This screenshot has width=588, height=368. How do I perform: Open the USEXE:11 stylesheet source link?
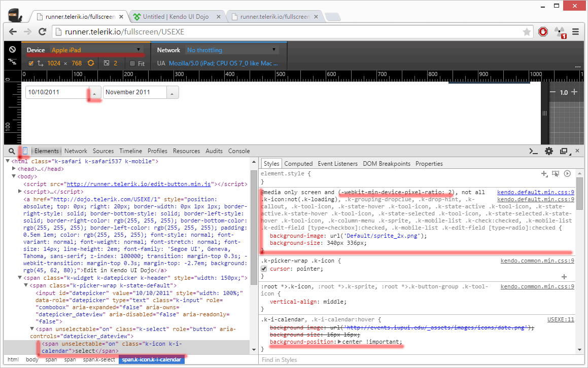(x=560, y=320)
